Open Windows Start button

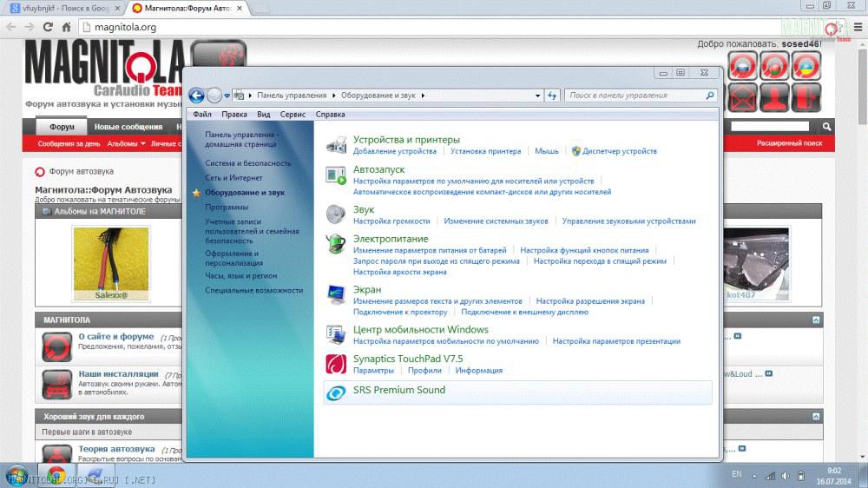[16, 476]
